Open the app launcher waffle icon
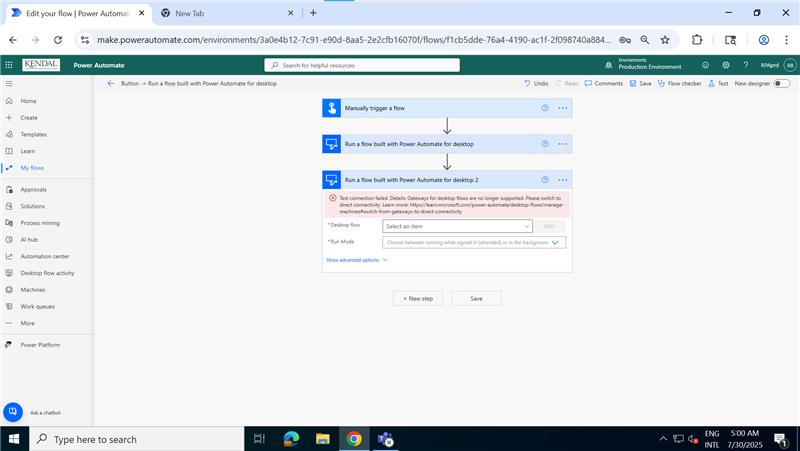 pos(9,65)
